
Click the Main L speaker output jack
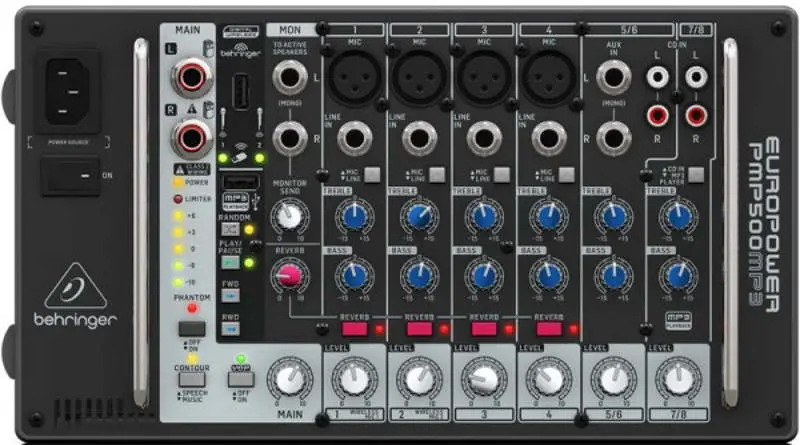pos(191,78)
